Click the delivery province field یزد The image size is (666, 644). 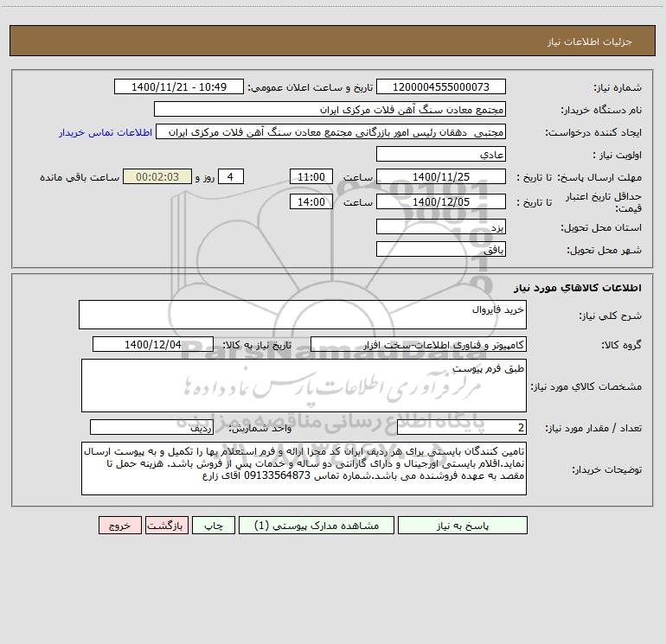pos(441,227)
